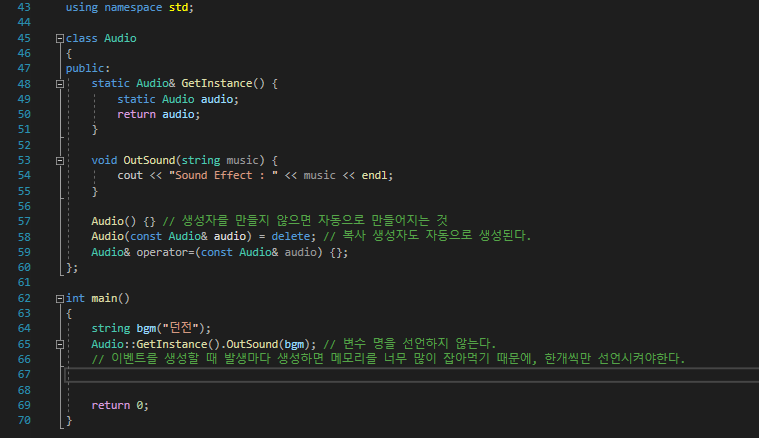Collapse the GetInstance function fold
The height and width of the screenshot is (438, 759).
click(60, 84)
